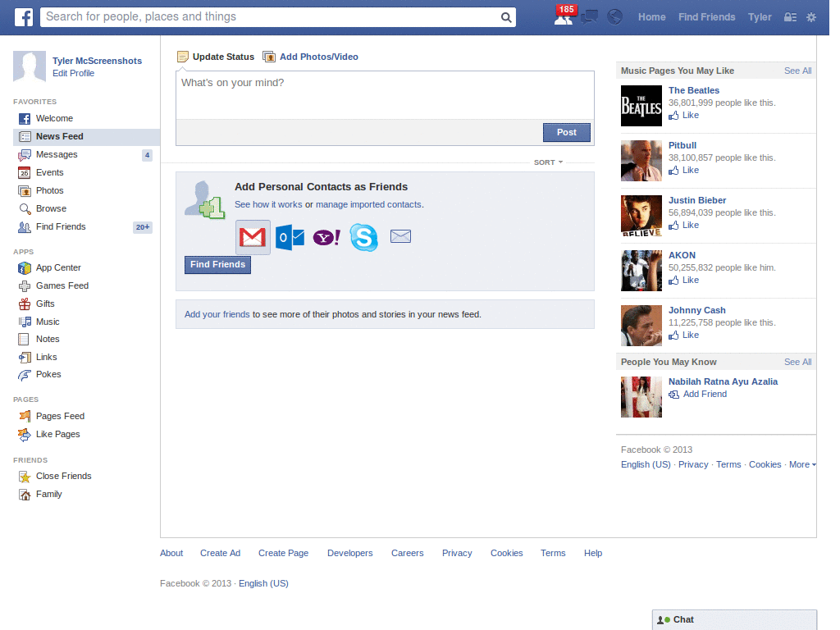Viewport: 840px width, 630px height.
Task: Click 'Add your friends' link
Action: click(217, 314)
